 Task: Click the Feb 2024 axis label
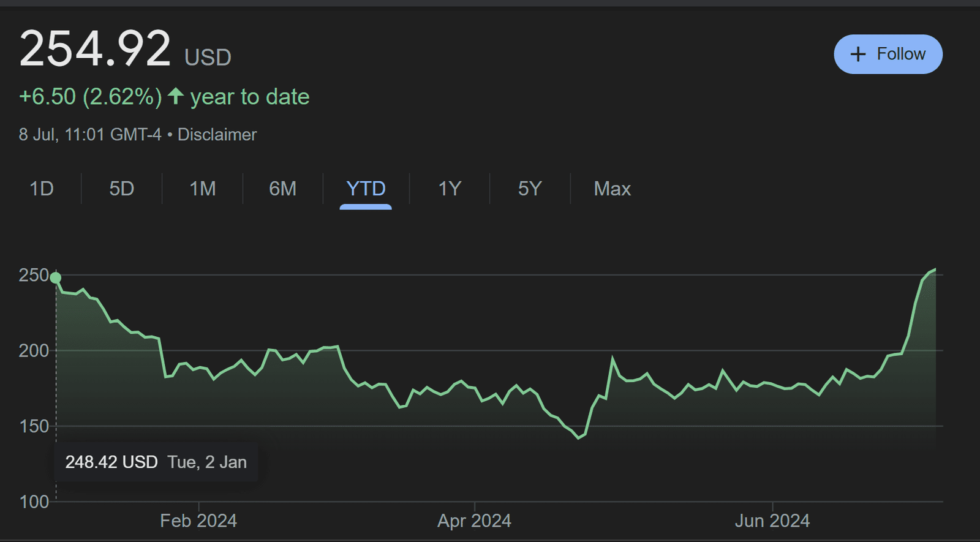pos(198,521)
